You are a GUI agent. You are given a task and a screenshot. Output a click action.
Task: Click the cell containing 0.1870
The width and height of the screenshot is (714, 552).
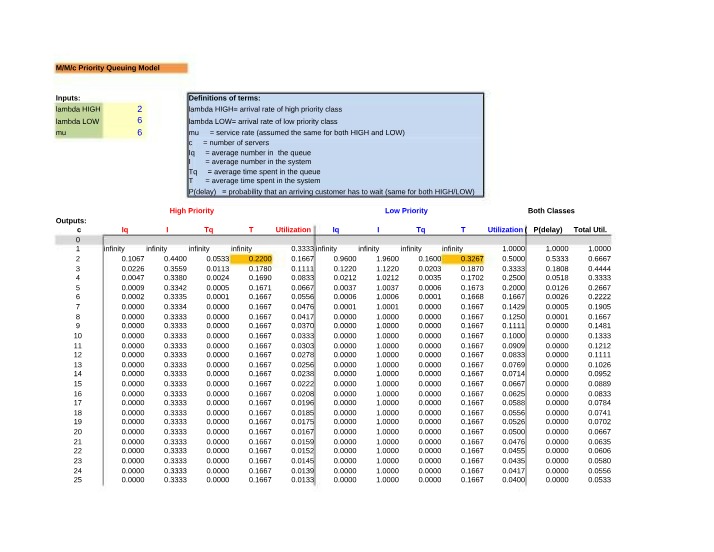tap(472, 269)
